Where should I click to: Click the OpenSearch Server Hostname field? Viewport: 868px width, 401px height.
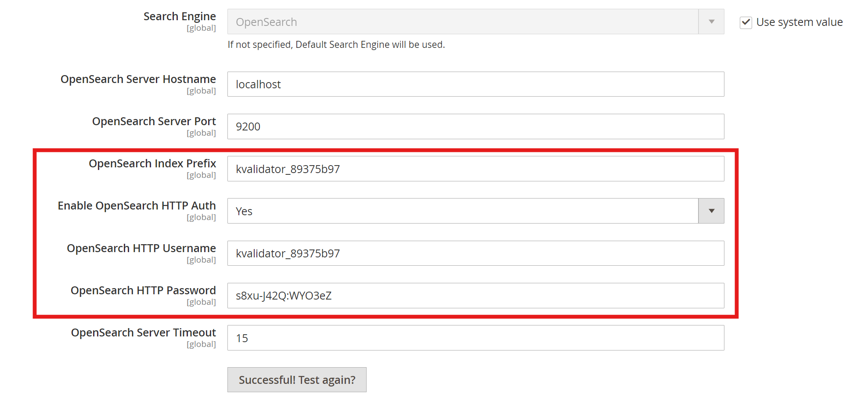coord(475,84)
